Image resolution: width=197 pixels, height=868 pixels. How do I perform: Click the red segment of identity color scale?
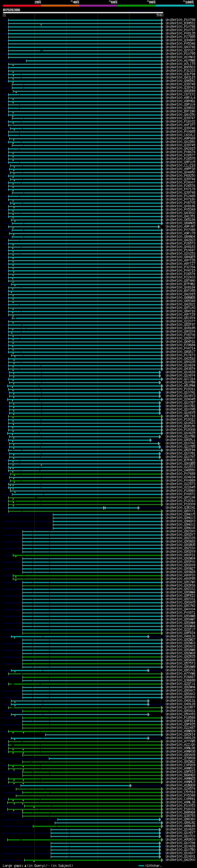coord(22,6)
